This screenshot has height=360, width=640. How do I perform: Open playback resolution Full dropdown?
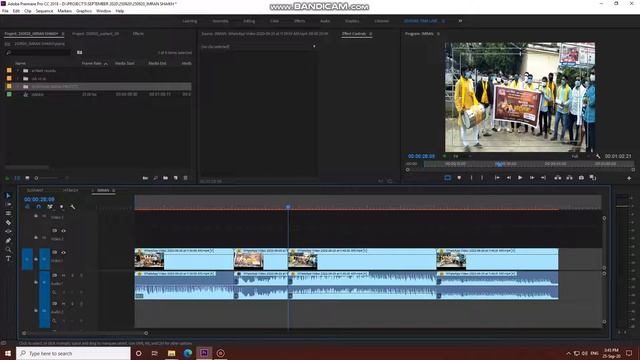(x=580, y=156)
